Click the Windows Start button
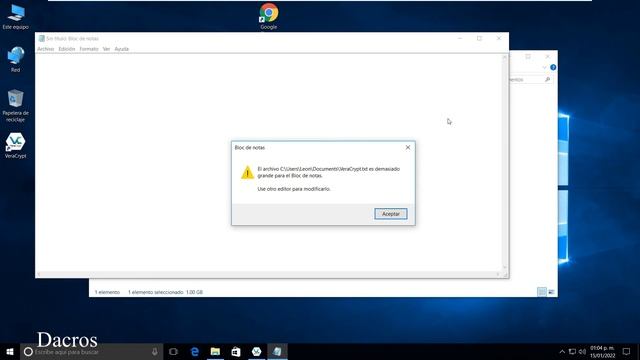Screen dimensions: 640x360 [x=10, y=351]
